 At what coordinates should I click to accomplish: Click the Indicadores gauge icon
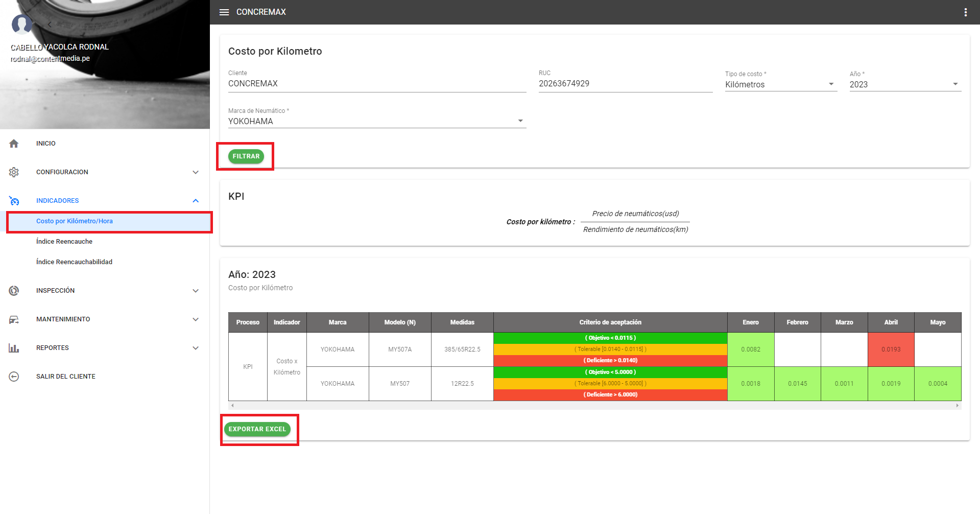click(x=14, y=201)
